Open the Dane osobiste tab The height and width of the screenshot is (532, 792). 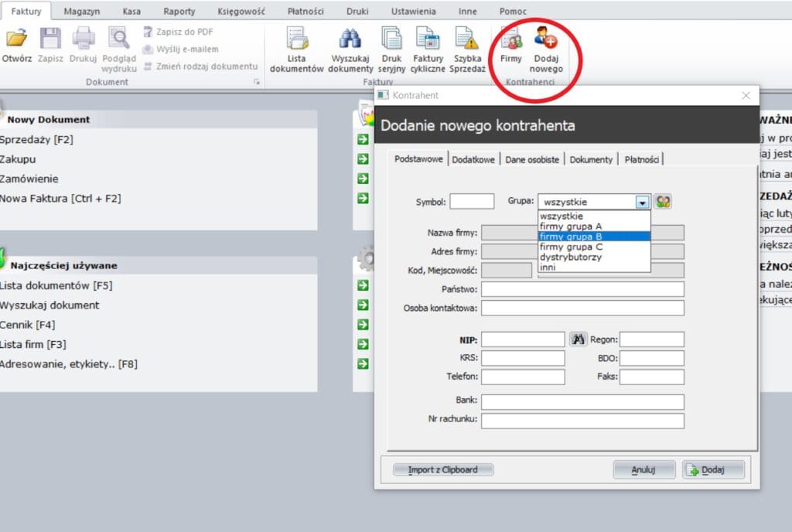532,159
